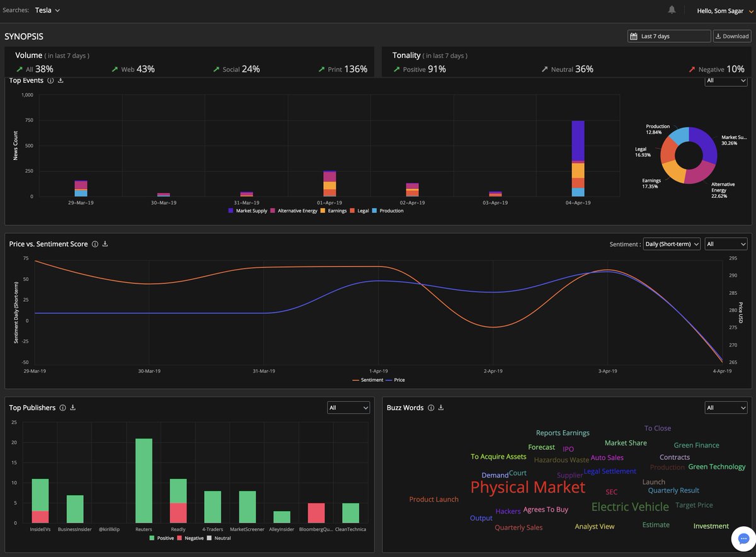Image resolution: width=756 pixels, height=557 pixels.
Task: Open the Last 7 days date range
Action: tap(669, 37)
